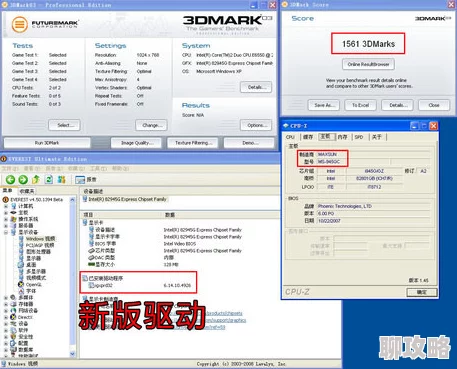Go up one level in EVEREST

[36, 180]
